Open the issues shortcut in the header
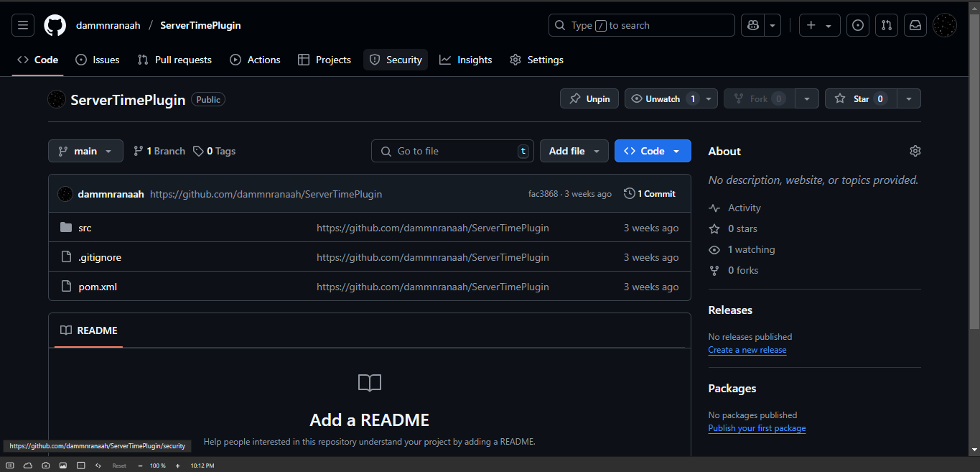 coord(857,25)
